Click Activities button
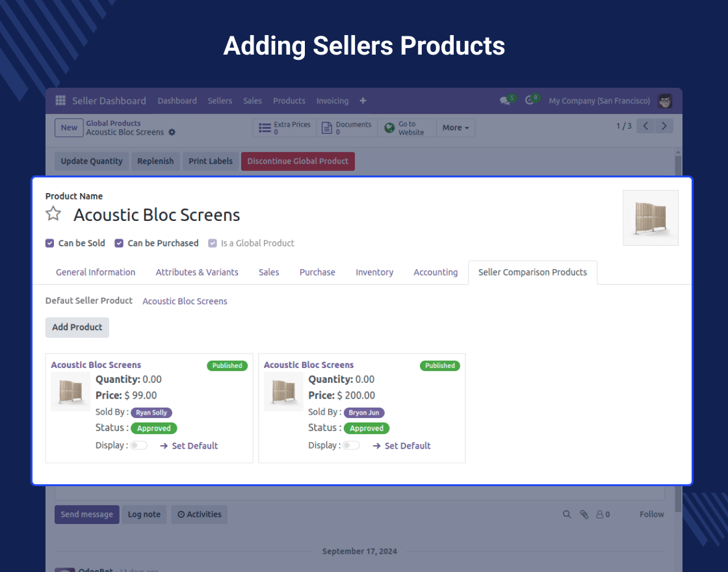This screenshot has width=728, height=572. click(x=199, y=514)
